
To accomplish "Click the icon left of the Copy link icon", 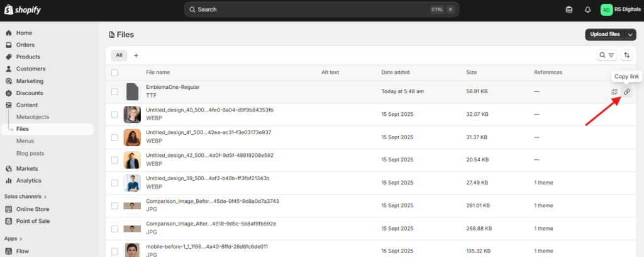I will click(614, 92).
